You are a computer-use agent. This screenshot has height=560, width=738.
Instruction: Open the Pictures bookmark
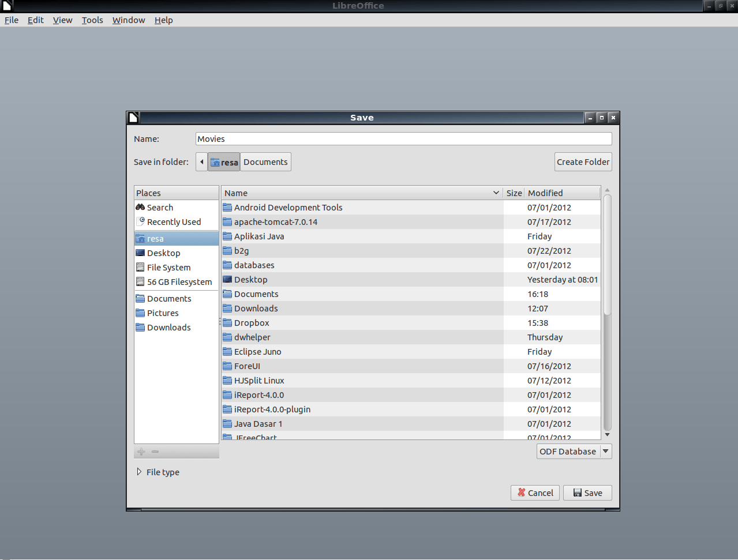click(x=162, y=313)
